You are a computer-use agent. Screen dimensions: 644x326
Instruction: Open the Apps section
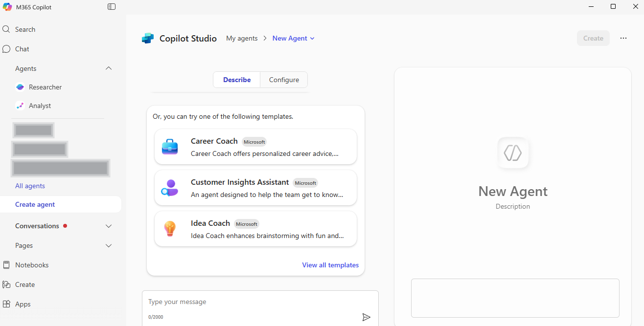(x=23, y=304)
